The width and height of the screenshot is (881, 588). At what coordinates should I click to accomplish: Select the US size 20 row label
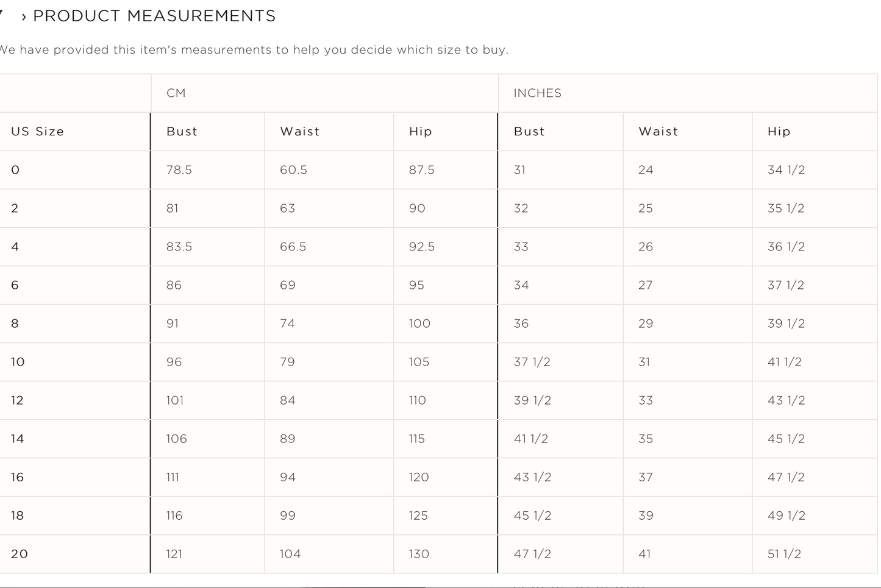[x=20, y=554]
